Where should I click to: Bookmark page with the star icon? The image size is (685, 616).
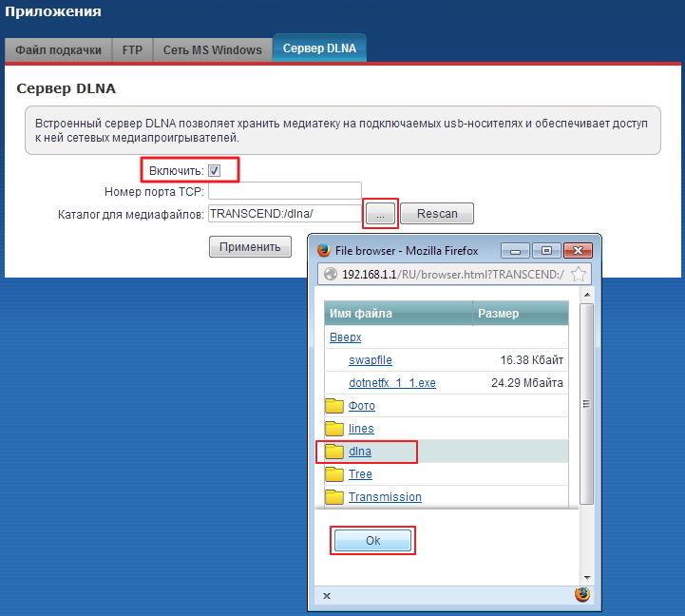point(579,275)
